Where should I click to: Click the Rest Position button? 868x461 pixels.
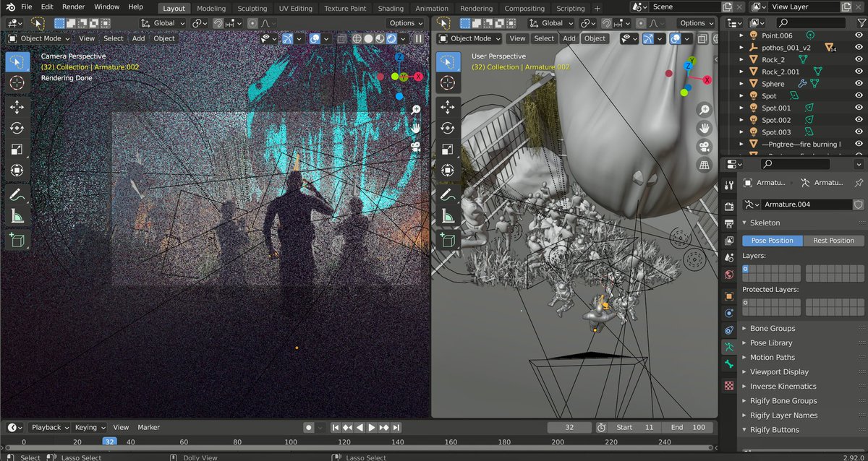coord(833,241)
